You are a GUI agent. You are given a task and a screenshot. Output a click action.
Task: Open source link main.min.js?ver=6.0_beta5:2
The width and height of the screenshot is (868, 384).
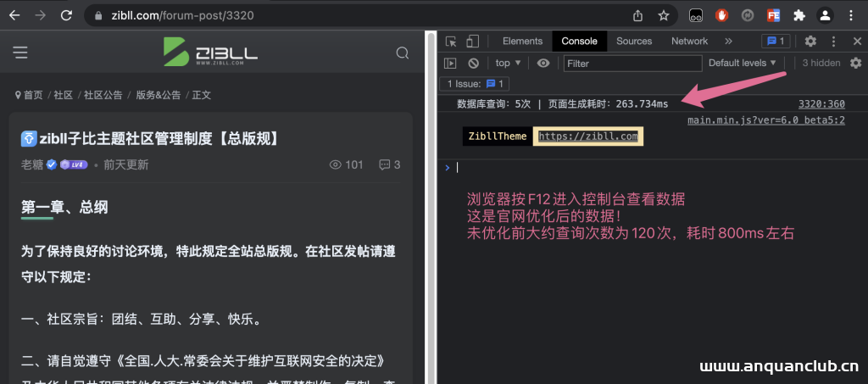click(x=766, y=120)
